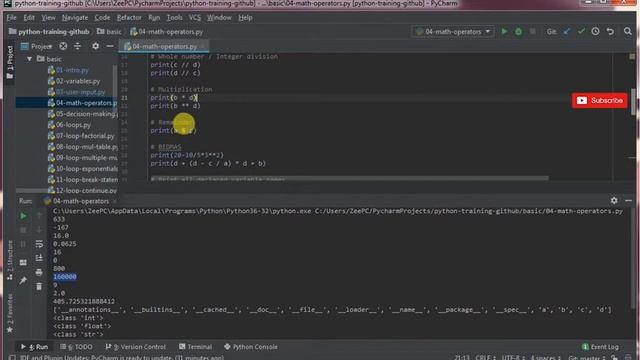Click the scroll-from-source target icon
Image resolution: width=640 pixels, height=360 pixels.
pos(63,46)
